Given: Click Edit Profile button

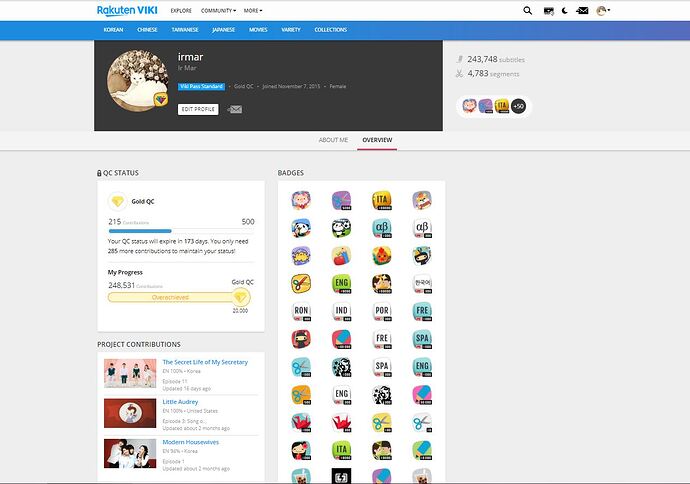Looking at the screenshot, I should click(x=198, y=109).
